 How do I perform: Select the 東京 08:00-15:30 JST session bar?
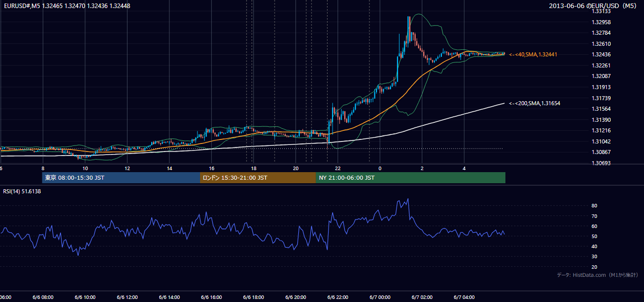121,178
